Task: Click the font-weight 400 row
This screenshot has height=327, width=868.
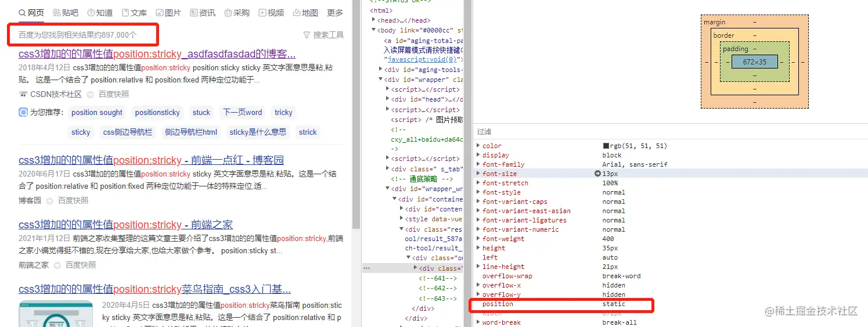Action: (x=670, y=239)
